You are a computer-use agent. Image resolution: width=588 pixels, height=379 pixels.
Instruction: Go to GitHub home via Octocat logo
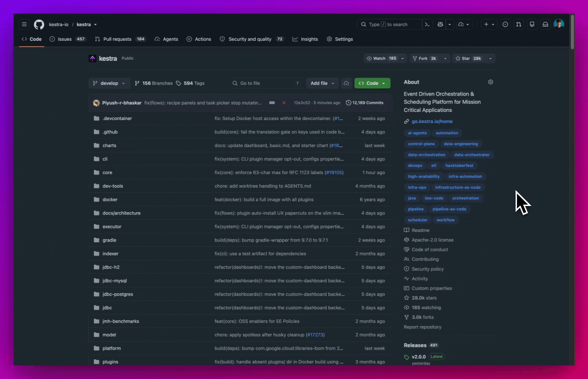pyautogui.click(x=39, y=24)
